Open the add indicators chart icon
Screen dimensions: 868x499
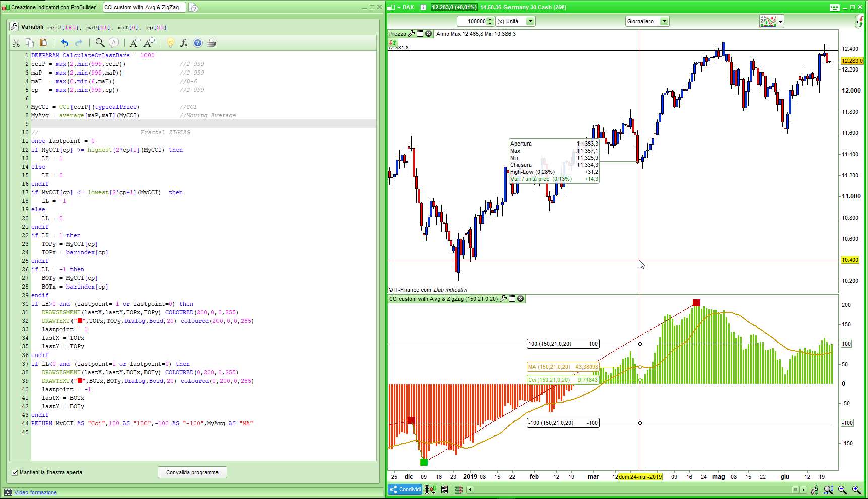pos(768,21)
